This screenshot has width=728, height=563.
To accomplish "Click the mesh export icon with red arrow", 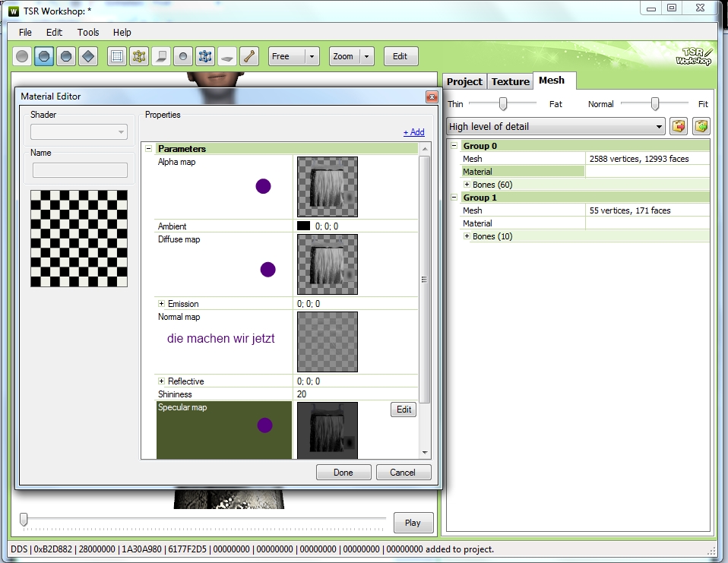I will [679, 126].
